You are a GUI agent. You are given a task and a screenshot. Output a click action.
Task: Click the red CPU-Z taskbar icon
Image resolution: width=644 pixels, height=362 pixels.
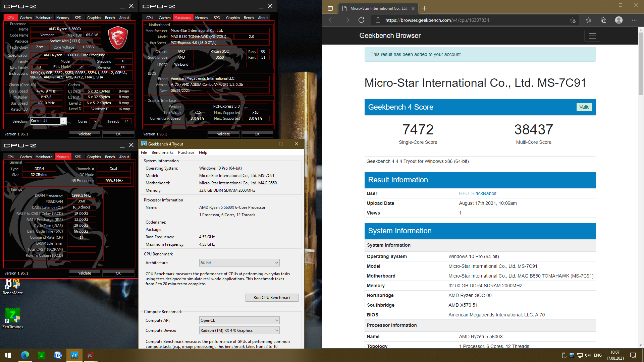(x=91, y=355)
